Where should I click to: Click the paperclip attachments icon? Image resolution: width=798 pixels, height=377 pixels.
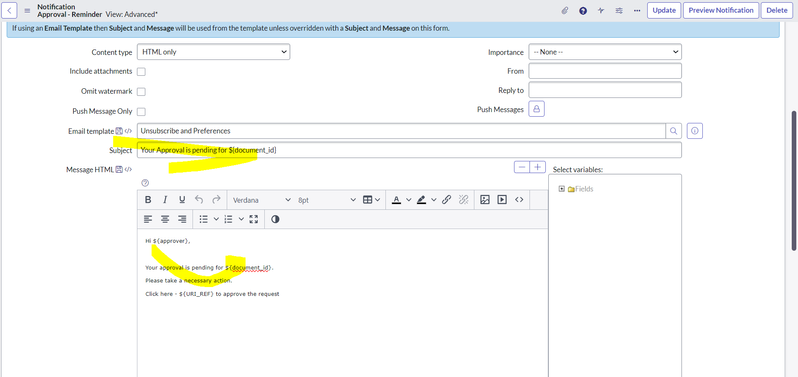point(564,10)
